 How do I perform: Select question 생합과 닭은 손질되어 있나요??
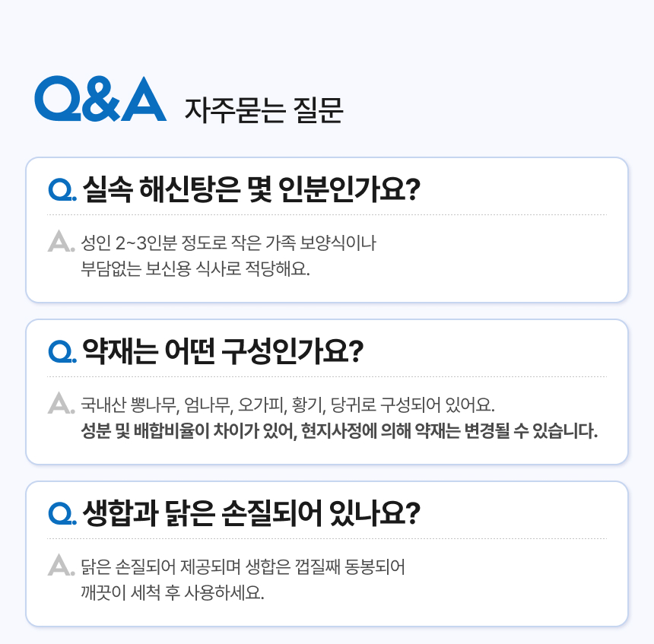tap(251, 512)
